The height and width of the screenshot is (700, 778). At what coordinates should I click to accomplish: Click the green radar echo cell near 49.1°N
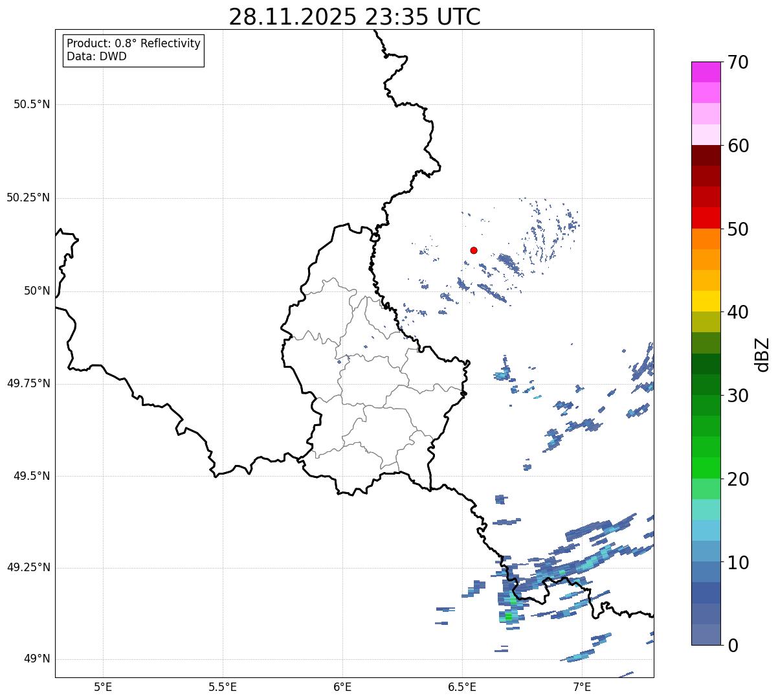509,616
